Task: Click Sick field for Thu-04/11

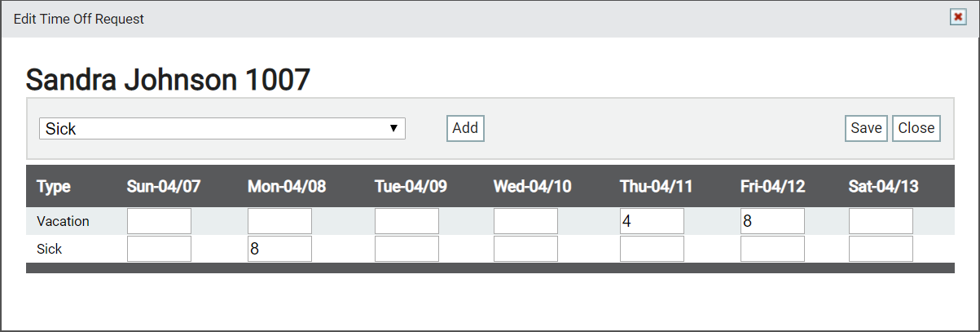Action: [x=652, y=249]
